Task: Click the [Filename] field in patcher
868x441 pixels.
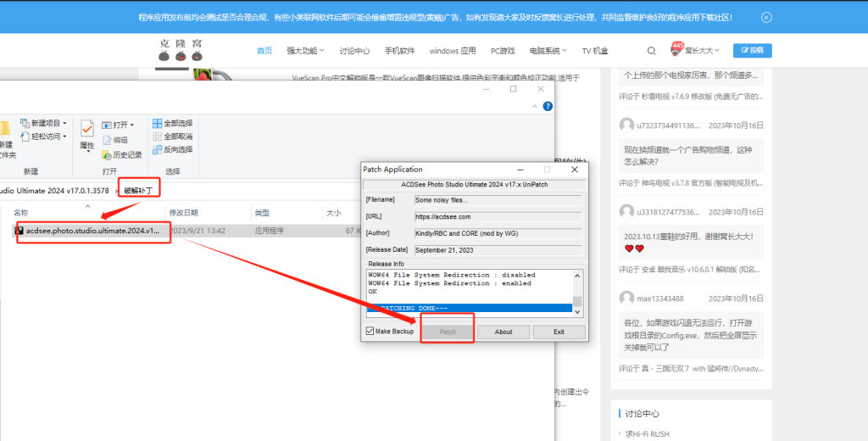Action: pos(498,200)
